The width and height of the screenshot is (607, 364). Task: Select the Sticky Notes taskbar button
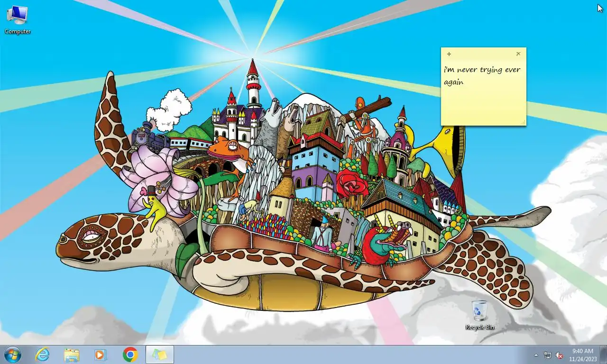pyautogui.click(x=160, y=355)
